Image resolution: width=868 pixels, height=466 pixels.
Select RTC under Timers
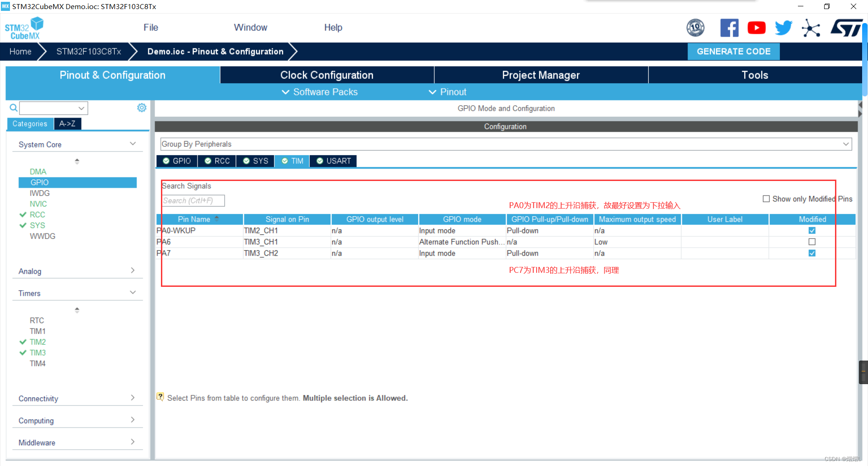click(37, 321)
